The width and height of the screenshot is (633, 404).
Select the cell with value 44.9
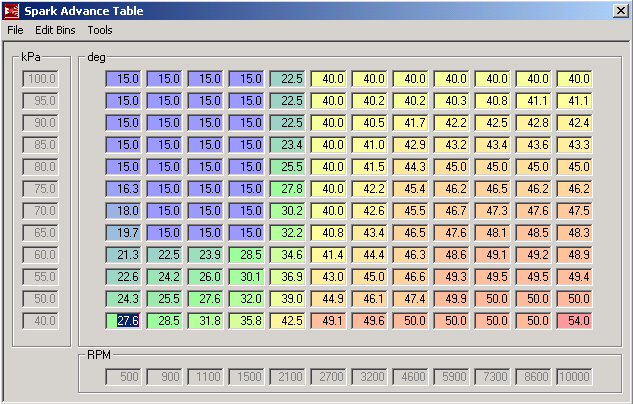point(327,298)
